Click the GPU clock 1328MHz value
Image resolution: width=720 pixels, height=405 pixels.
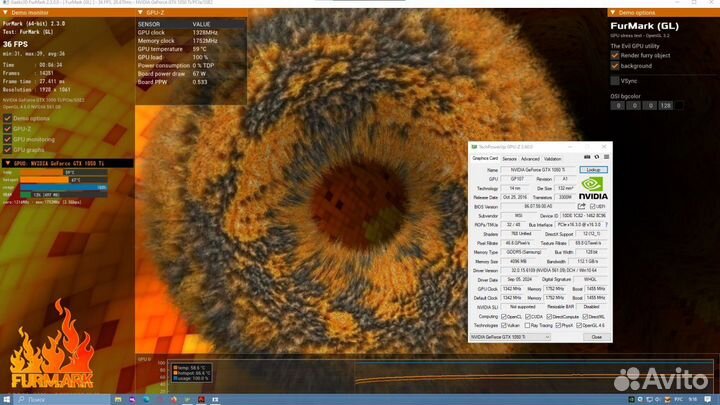[205, 33]
